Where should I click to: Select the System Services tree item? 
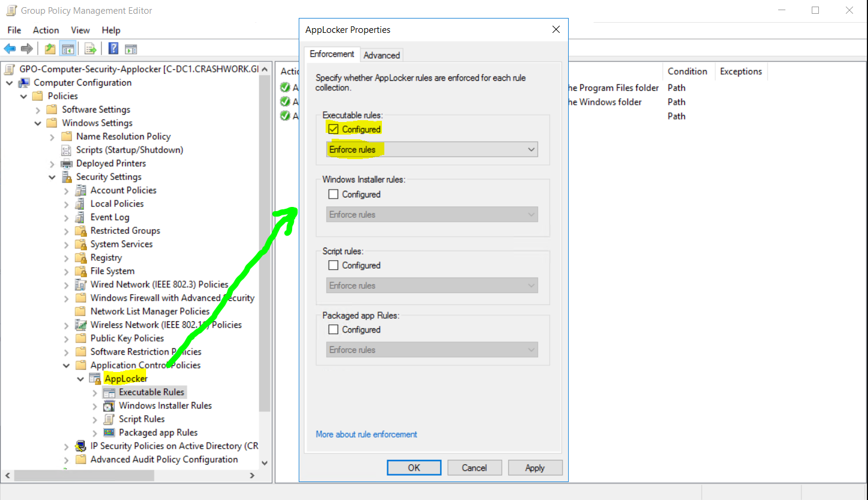122,244
